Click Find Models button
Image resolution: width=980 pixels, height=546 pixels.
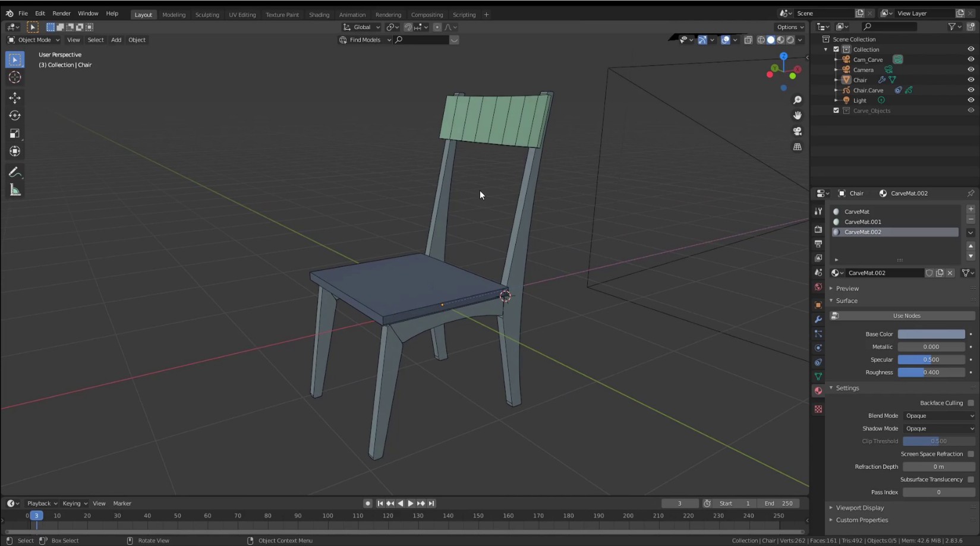click(365, 40)
